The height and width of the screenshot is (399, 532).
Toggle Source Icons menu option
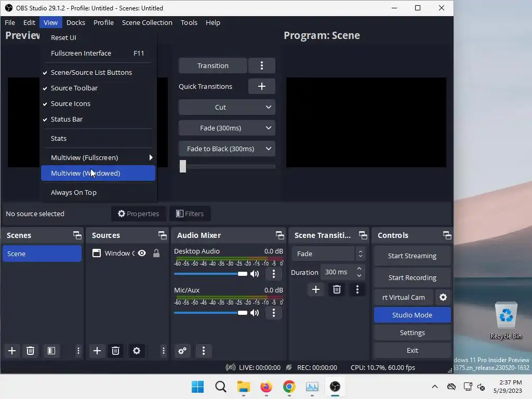(98, 103)
